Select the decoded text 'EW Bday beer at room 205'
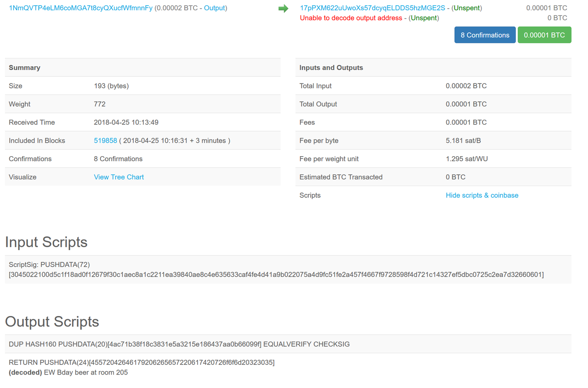This screenshot has width=588, height=388. 86,372
